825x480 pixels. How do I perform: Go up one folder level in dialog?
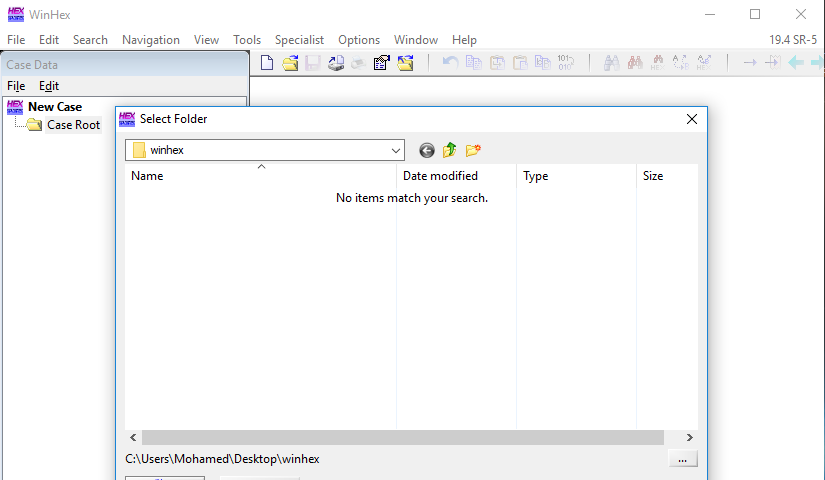[x=449, y=150]
